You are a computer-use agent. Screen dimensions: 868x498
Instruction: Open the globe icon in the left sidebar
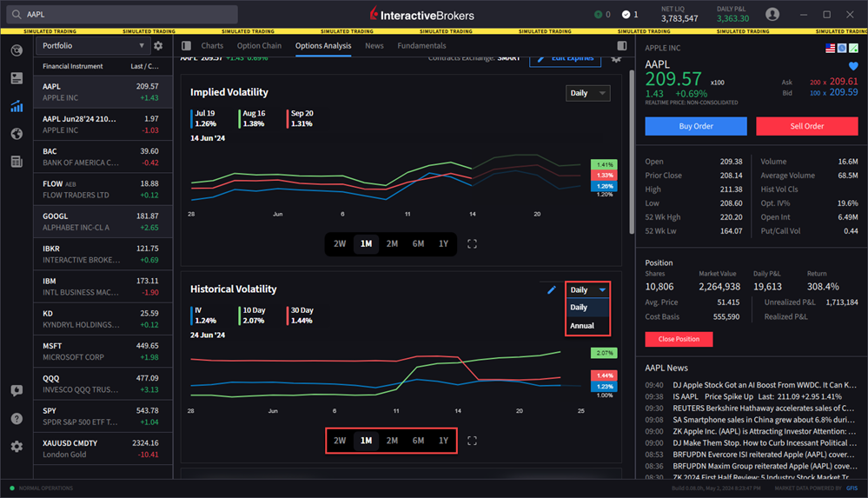click(x=17, y=134)
